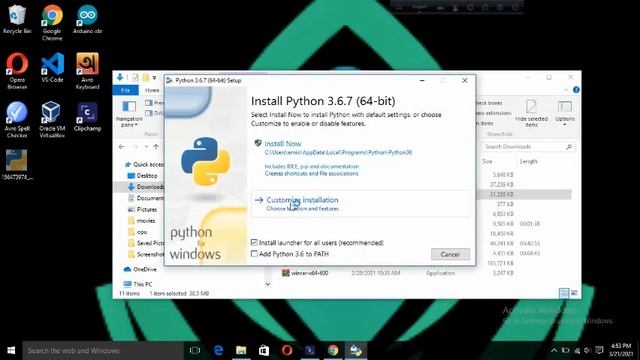Screen dimensions: 640x360
Task: Switch Explorer to large icons view
Action: coord(574,293)
